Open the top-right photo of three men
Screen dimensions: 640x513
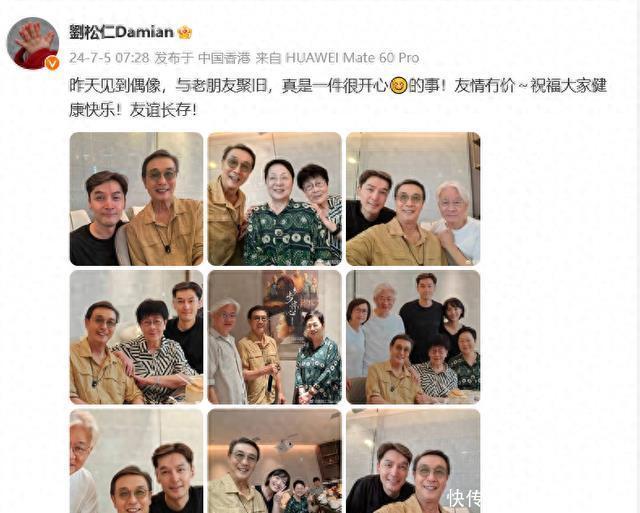pyautogui.click(x=413, y=199)
